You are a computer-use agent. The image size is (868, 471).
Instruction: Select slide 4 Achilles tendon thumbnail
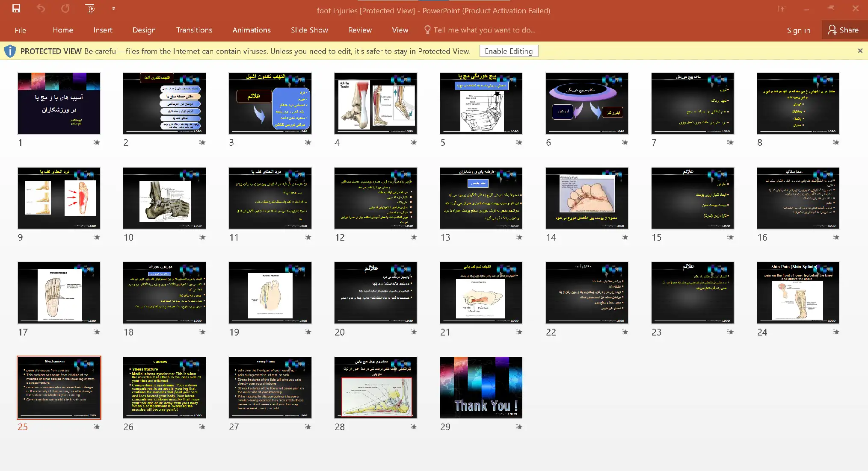tap(375, 103)
